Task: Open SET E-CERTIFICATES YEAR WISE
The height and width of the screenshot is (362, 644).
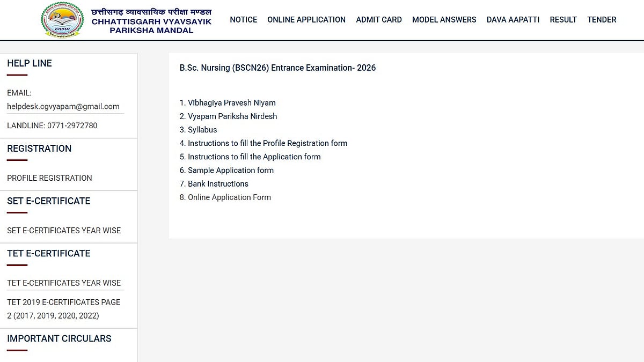Action: click(64, 231)
